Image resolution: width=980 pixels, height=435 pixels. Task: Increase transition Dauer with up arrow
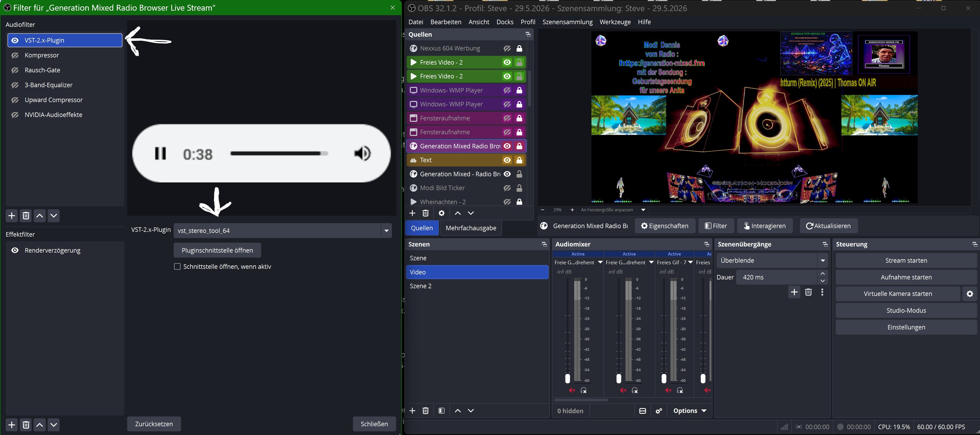point(823,273)
